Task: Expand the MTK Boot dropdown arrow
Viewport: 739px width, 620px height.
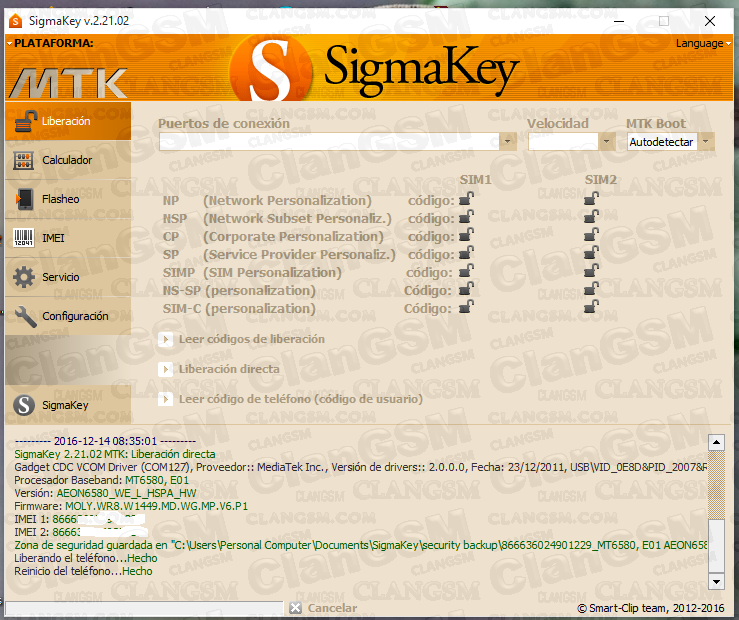Action: 706,141
